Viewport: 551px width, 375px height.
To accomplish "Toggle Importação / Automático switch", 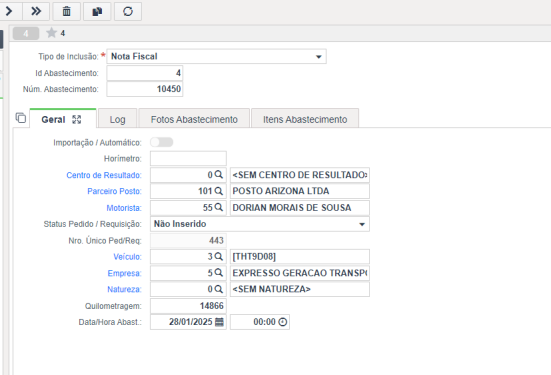I will coord(162,142).
